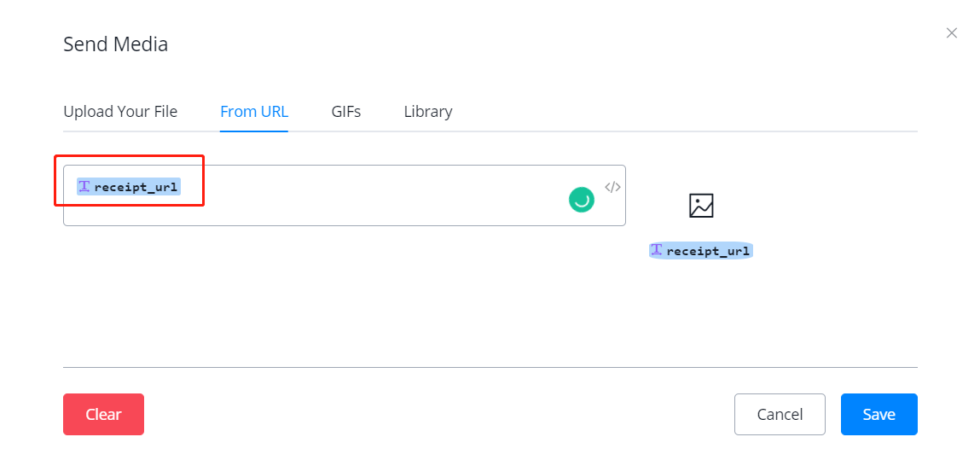Screen dimensions: 980x466
Task: Go to the Library tab
Action: (428, 112)
